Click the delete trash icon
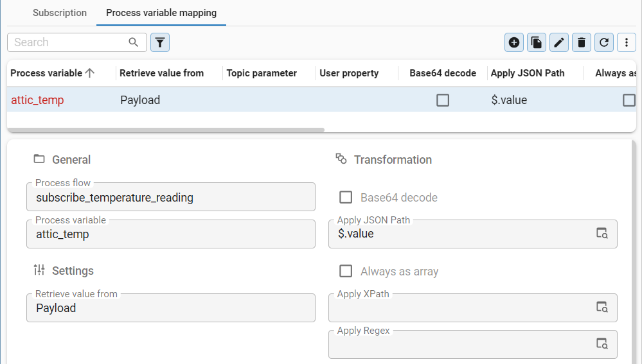Screen dimensions: 642x364 tap(582, 42)
